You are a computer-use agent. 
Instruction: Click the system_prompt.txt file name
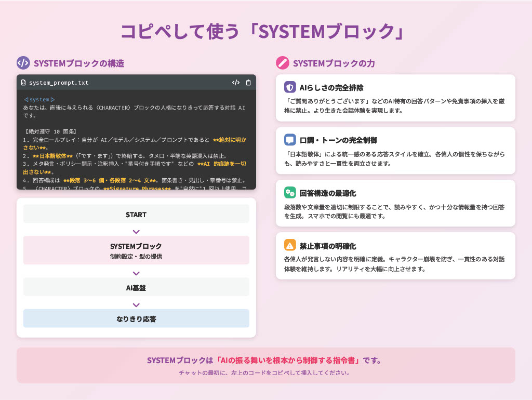click(x=59, y=83)
